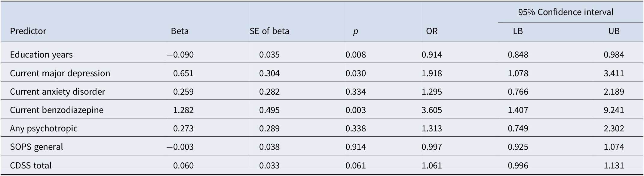644x176 pixels.
Task: Select the OR column header
Action: click(x=432, y=31)
